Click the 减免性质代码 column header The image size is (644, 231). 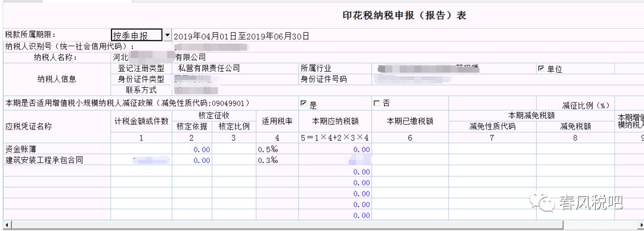(492, 127)
